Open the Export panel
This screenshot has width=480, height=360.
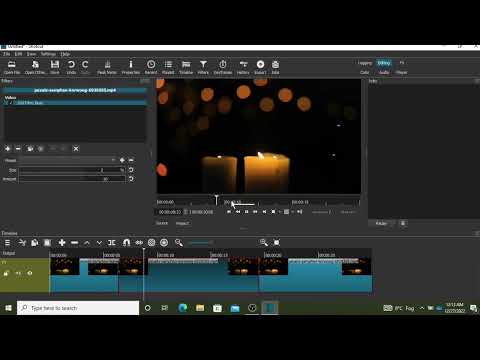[x=260, y=67]
